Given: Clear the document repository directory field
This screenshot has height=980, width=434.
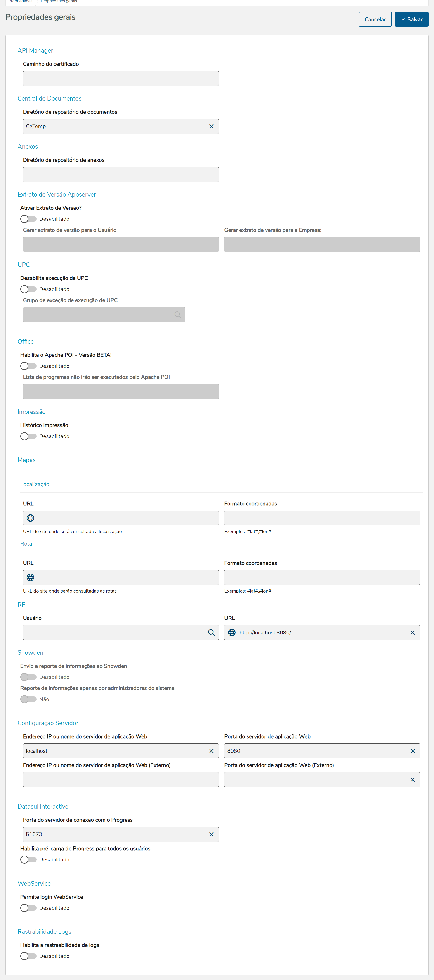Looking at the screenshot, I should tap(211, 126).
